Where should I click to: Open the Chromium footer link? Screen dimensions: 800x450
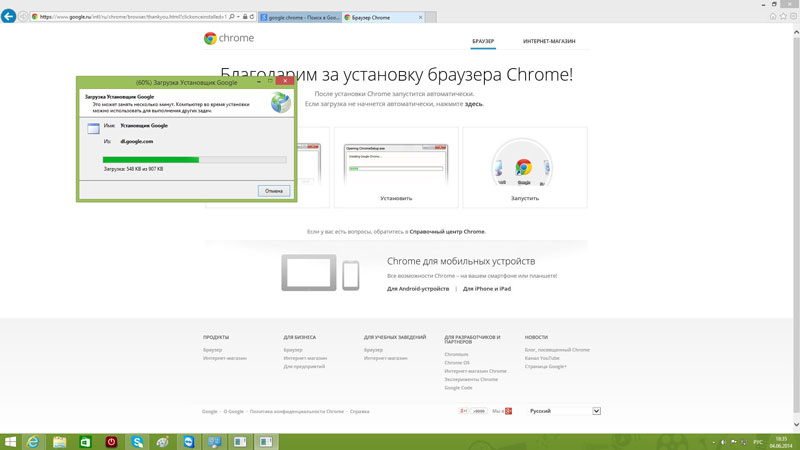coord(456,355)
